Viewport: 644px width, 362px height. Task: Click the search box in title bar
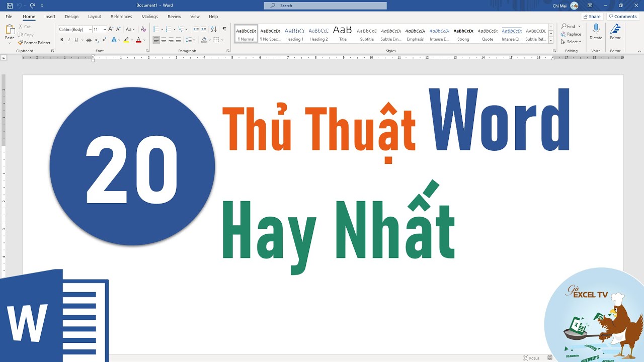click(326, 6)
